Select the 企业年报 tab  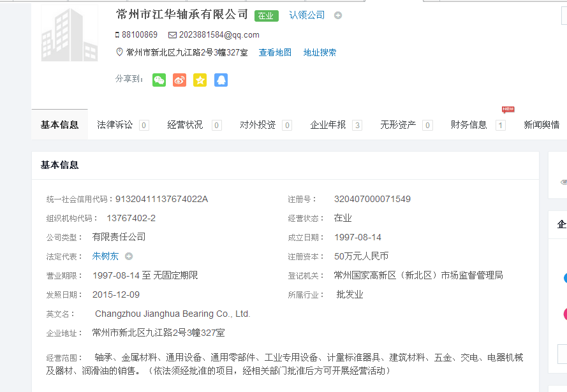pos(328,125)
